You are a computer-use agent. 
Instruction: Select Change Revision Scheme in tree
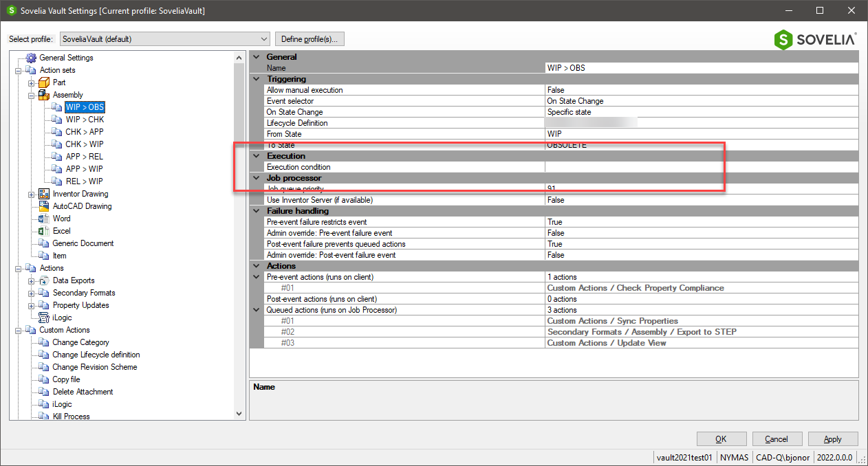tap(95, 367)
